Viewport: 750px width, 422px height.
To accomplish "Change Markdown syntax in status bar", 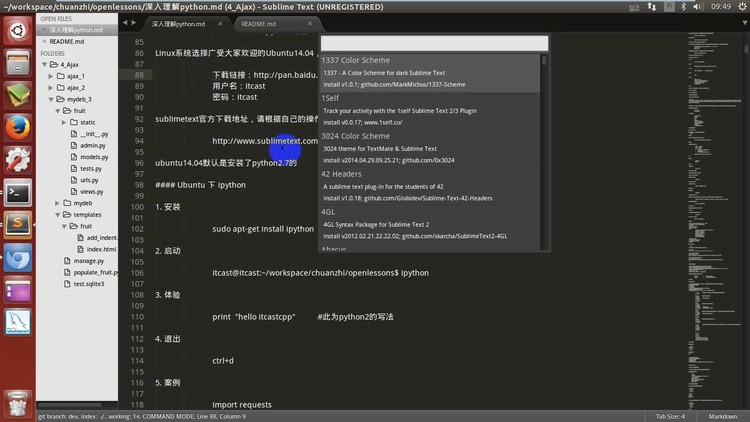I will point(723,417).
